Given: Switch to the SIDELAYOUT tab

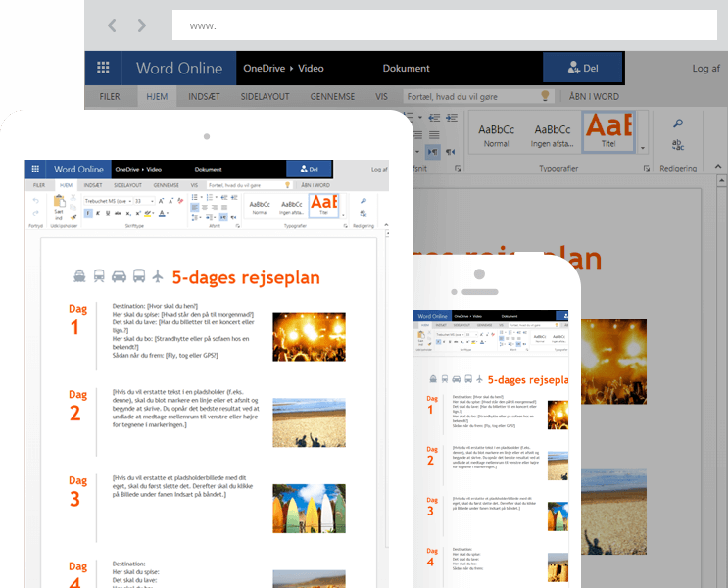Looking at the screenshot, I should point(266,97).
